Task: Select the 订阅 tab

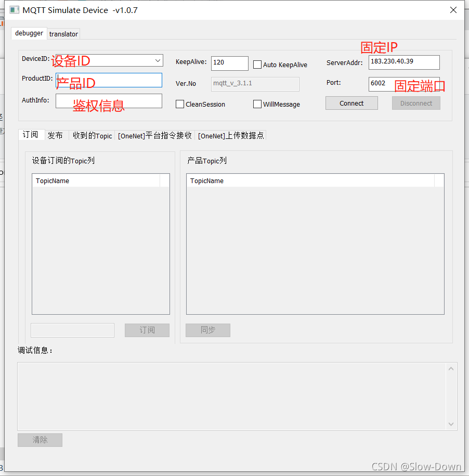Action: coord(31,134)
